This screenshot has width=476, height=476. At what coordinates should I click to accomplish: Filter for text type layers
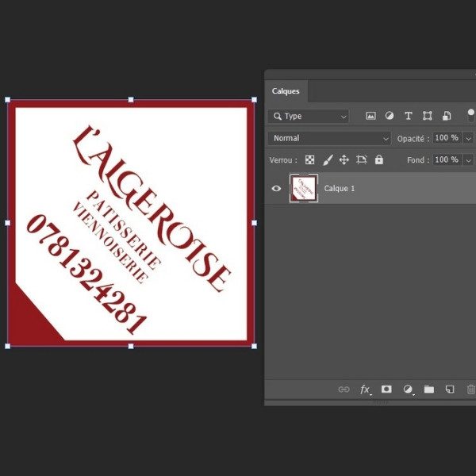click(x=409, y=116)
